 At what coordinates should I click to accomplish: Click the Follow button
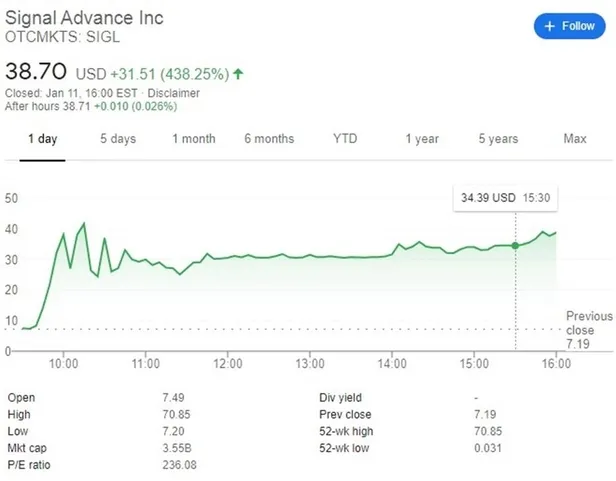coord(570,26)
